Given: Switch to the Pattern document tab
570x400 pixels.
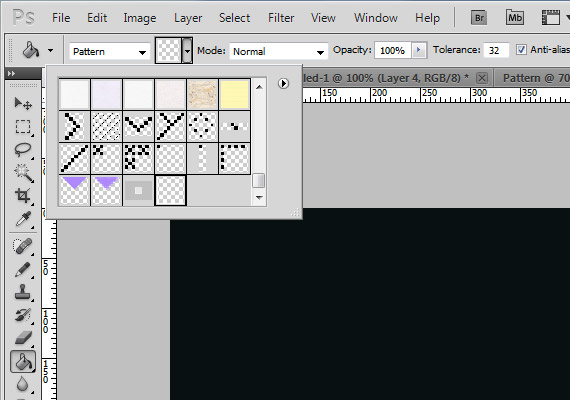Looking at the screenshot, I should (533, 78).
